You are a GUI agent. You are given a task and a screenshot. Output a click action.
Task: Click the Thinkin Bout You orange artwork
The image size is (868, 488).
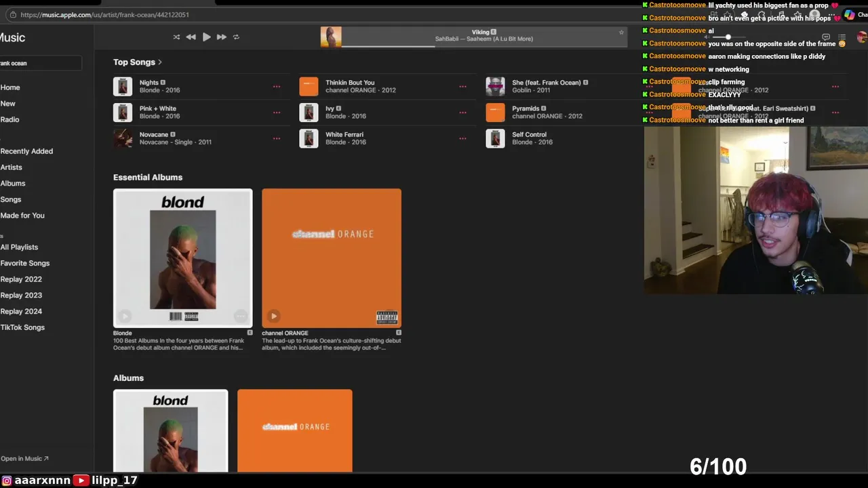pos(309,87)
